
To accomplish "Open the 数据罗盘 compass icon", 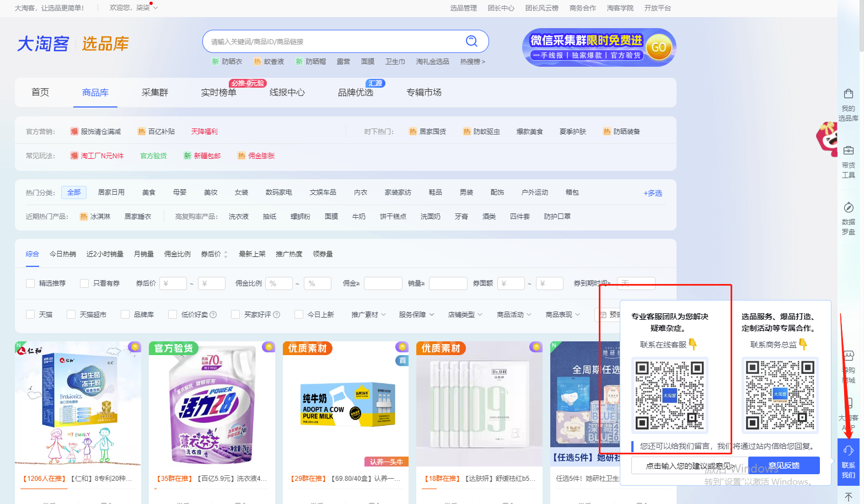I will [x=848, y=208].
